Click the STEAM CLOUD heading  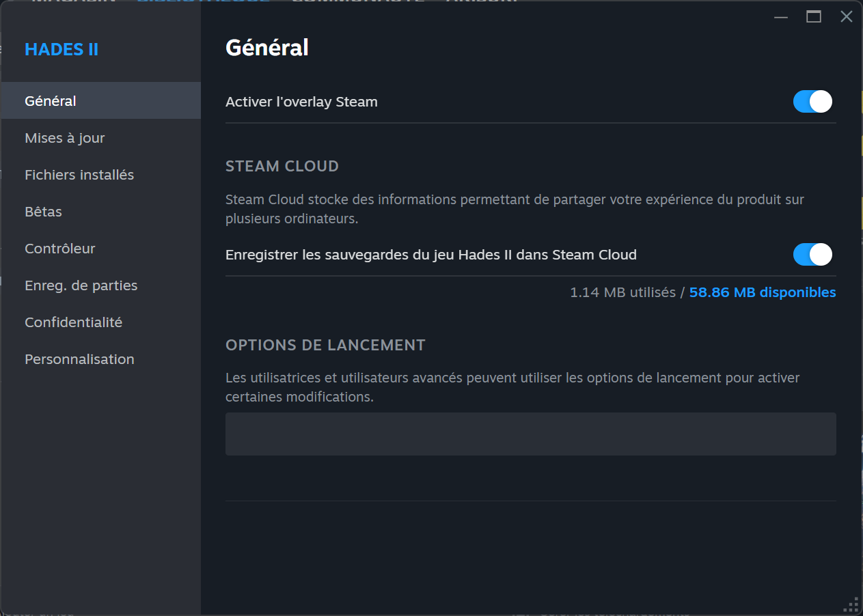click(282, 166)
